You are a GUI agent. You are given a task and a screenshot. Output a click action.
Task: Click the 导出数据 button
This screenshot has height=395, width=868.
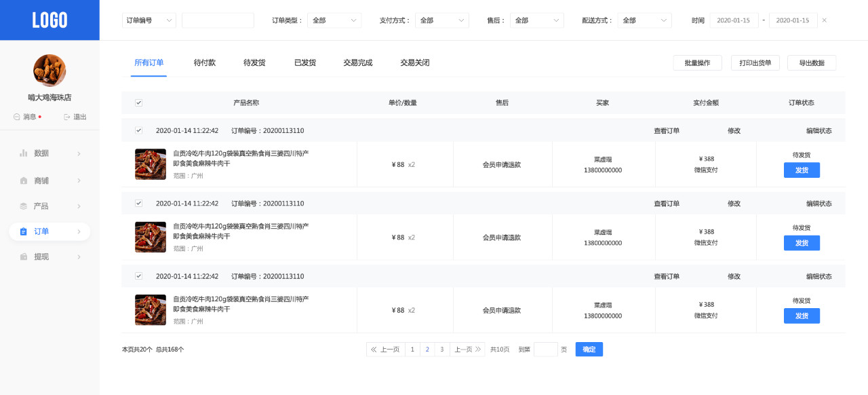pyautogui.click(x=811, y=63)
